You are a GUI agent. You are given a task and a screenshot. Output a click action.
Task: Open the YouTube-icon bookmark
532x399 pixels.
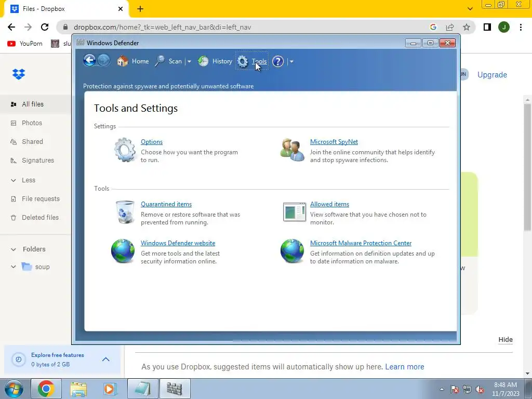25,44
